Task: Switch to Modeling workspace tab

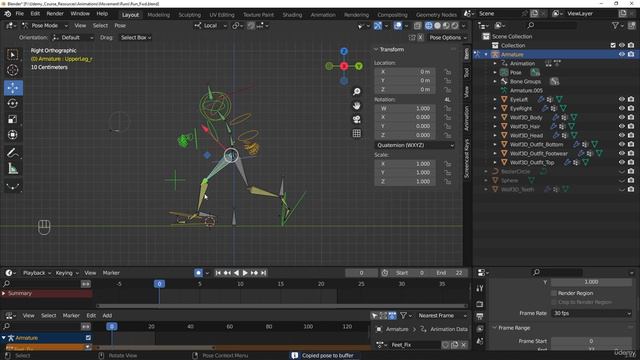Action: tap(158, 15)
